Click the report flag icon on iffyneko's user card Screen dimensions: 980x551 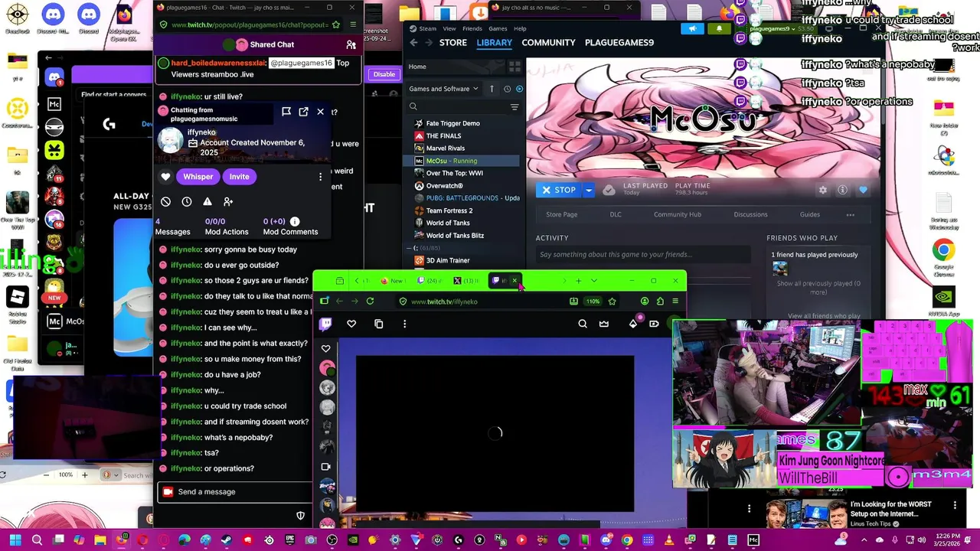click(x=286, y=112)
